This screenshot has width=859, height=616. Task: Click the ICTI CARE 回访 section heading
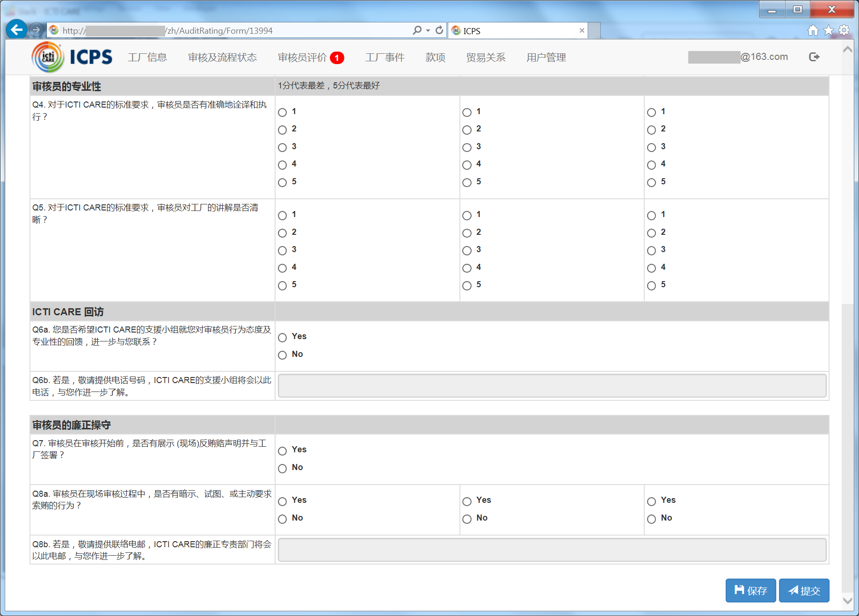tap(68, 312)
